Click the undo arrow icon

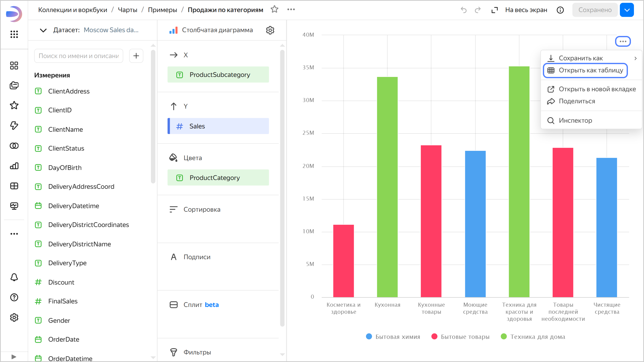pyautogui.click(x=464, y=10)
